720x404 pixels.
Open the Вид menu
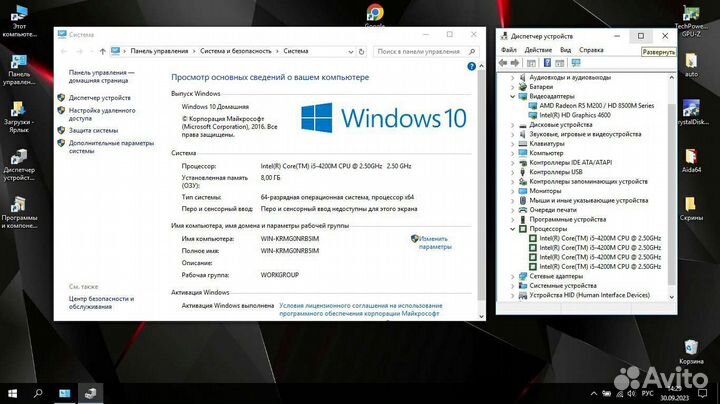pyautogui.click(x=565, y=50)
